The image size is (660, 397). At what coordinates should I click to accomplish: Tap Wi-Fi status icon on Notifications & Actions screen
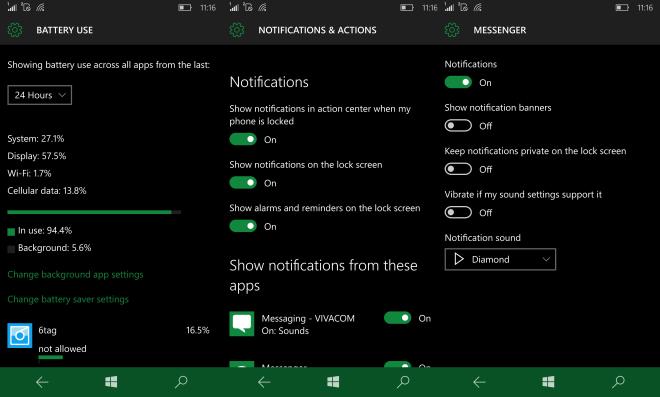pyautogui.click(x=262, y=7)
